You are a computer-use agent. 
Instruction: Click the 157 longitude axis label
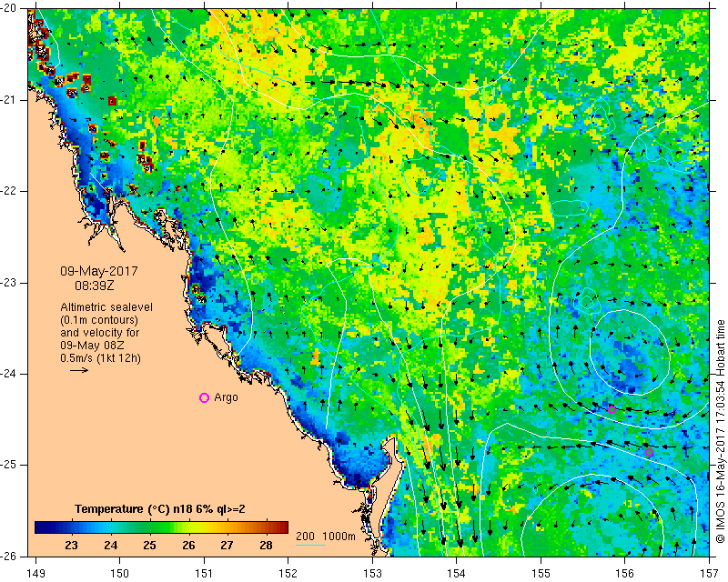710,574
